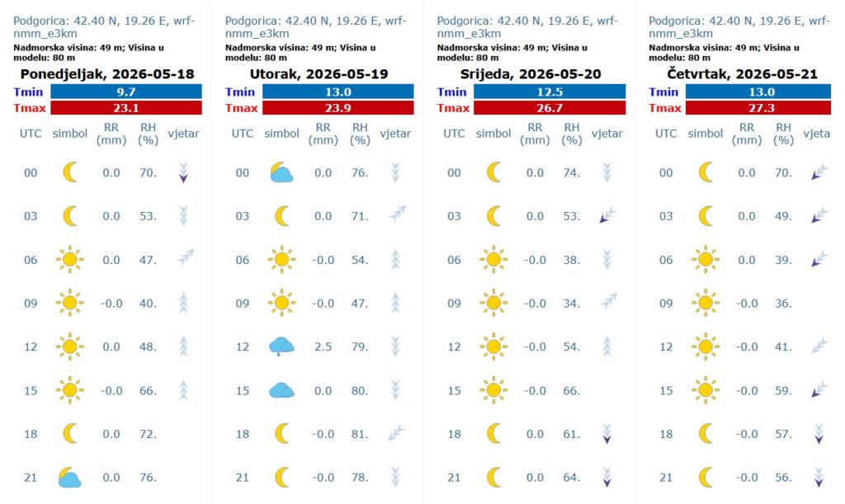Click the moon icon at Tuesday 18 UTC
This screenshot has height=504, width=845.
(x=282, y=433)
